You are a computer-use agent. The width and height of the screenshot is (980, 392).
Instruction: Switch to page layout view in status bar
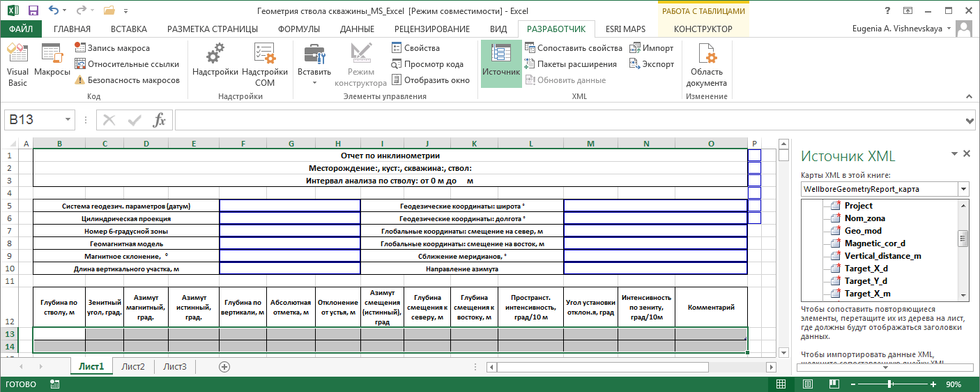click(x=807, y=384)
